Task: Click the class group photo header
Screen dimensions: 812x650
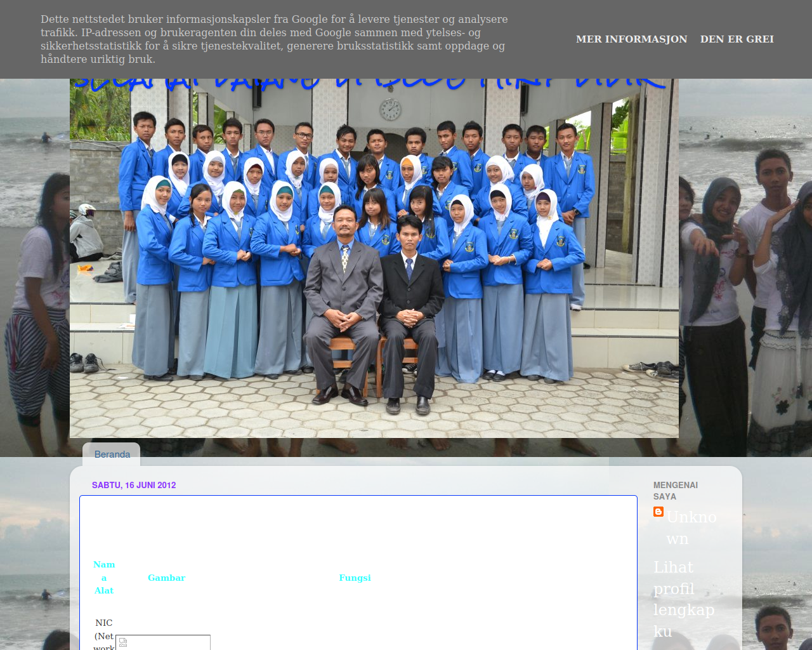Action: pyautogui.click(x=374, y=258)
